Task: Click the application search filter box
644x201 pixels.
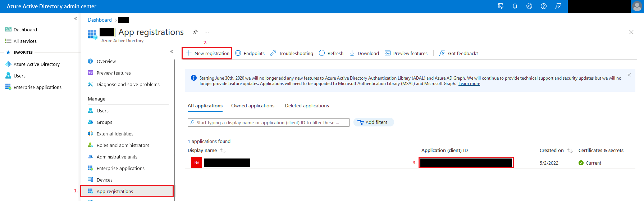Action: 268,122
